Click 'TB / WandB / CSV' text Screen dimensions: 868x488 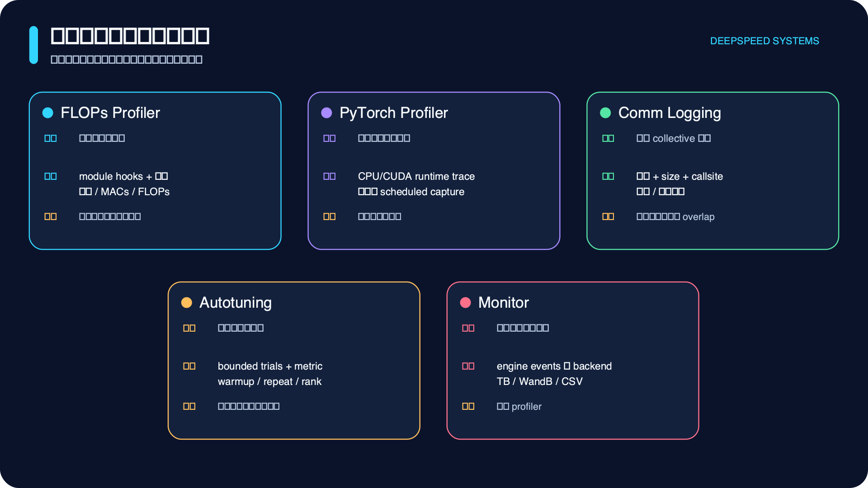tap(539, 381)
